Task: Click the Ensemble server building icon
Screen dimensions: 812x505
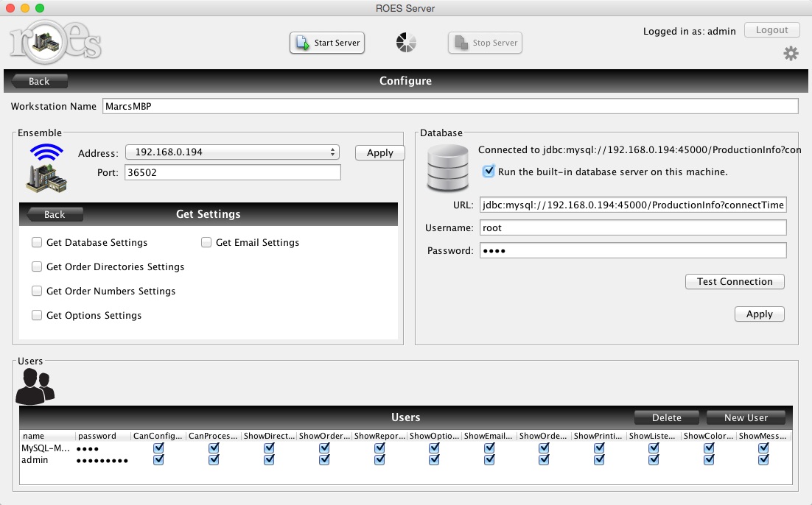Action: tap(46, 177)
